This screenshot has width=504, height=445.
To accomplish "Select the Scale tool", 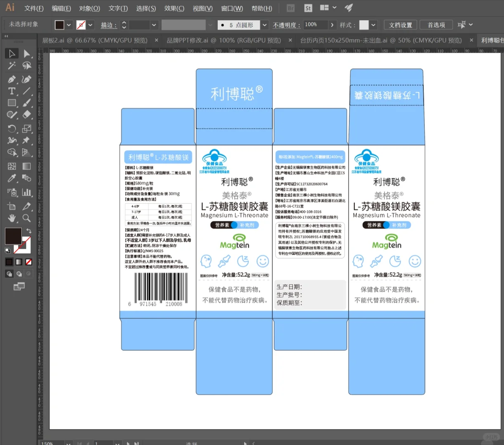I will click(27, 129).
